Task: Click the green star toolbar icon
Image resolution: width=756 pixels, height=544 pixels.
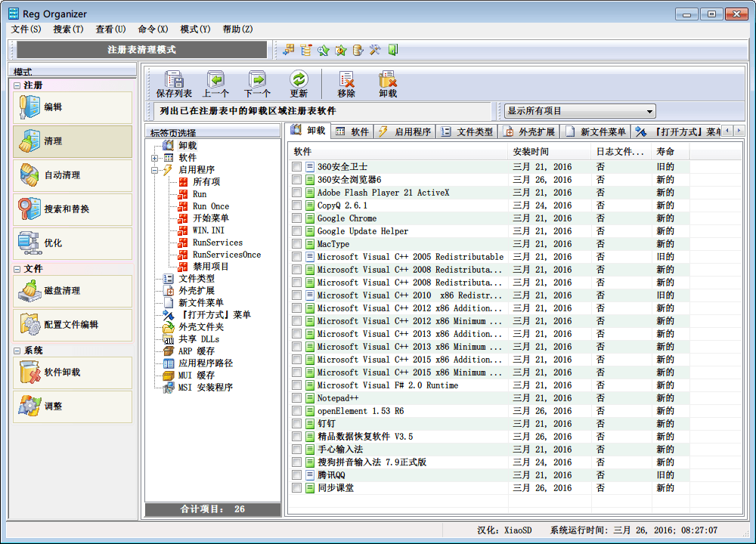Action: (324, 50)
